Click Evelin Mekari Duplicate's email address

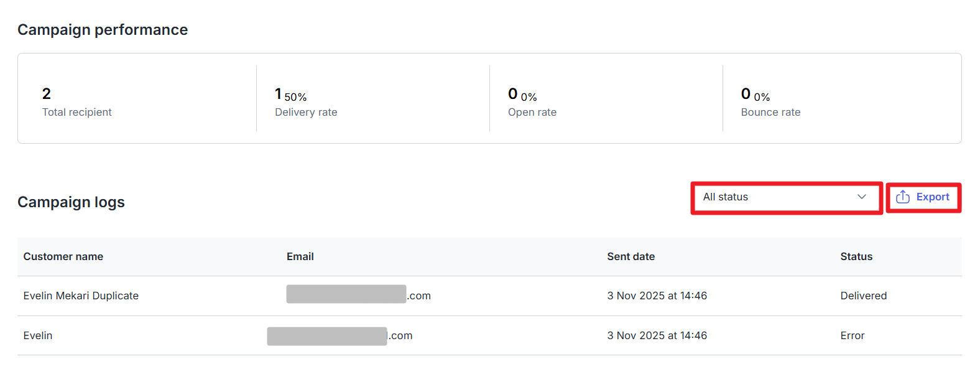358,295
